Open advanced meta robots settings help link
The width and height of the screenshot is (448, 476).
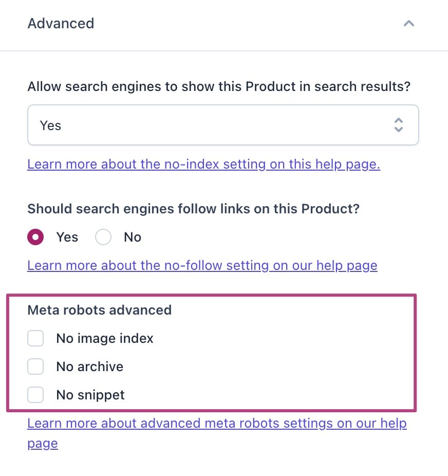tap(216, 424)
